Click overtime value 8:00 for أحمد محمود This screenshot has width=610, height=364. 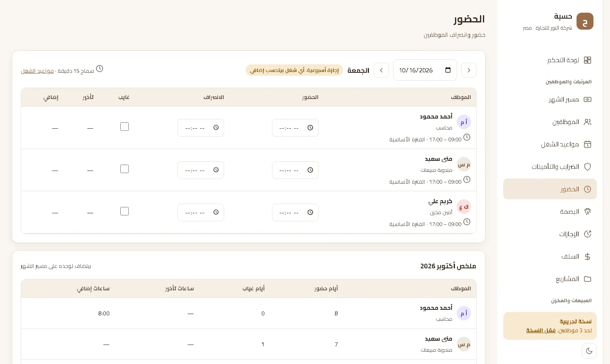coord(104,314)
